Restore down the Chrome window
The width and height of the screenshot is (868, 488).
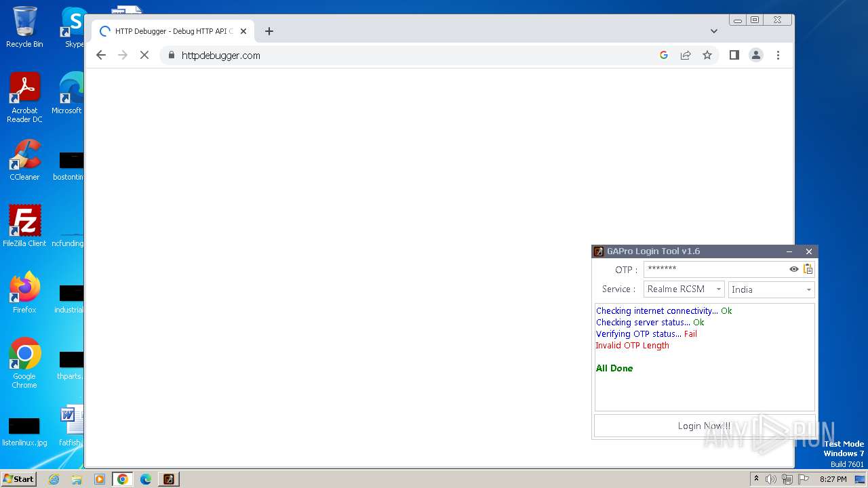(x=755, y=20)
